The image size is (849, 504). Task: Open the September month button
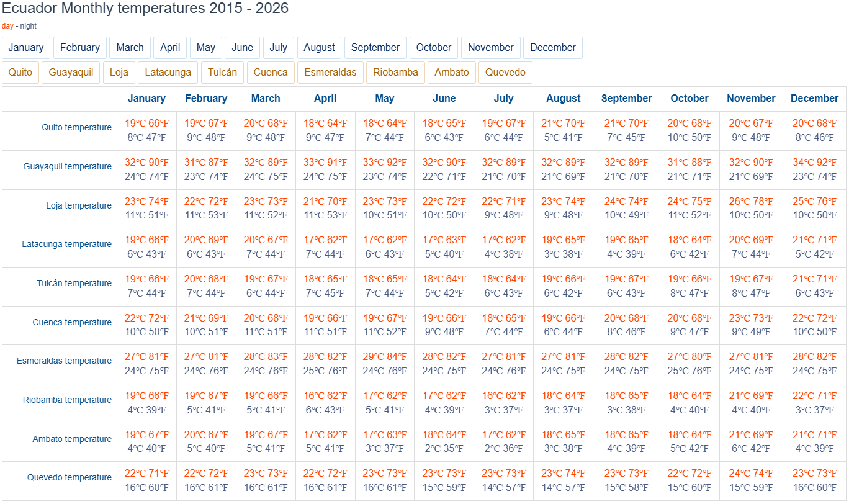pos(375,48)
